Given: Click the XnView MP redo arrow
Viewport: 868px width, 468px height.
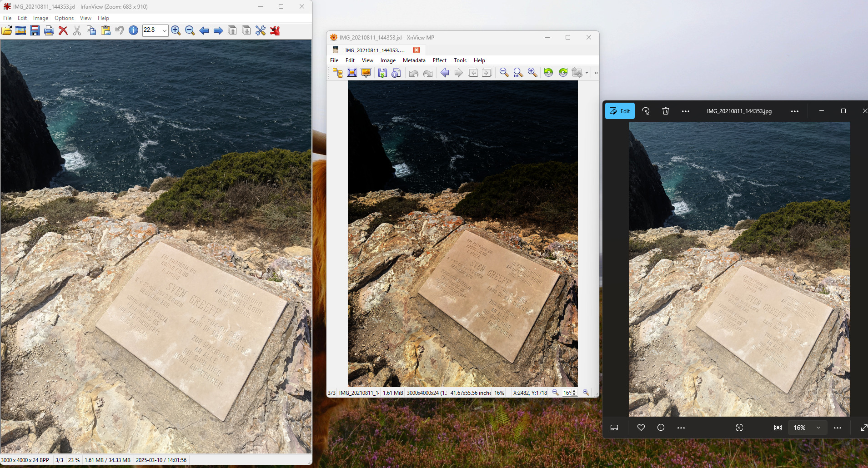Looking at the screenshot, I should [428, 73].
